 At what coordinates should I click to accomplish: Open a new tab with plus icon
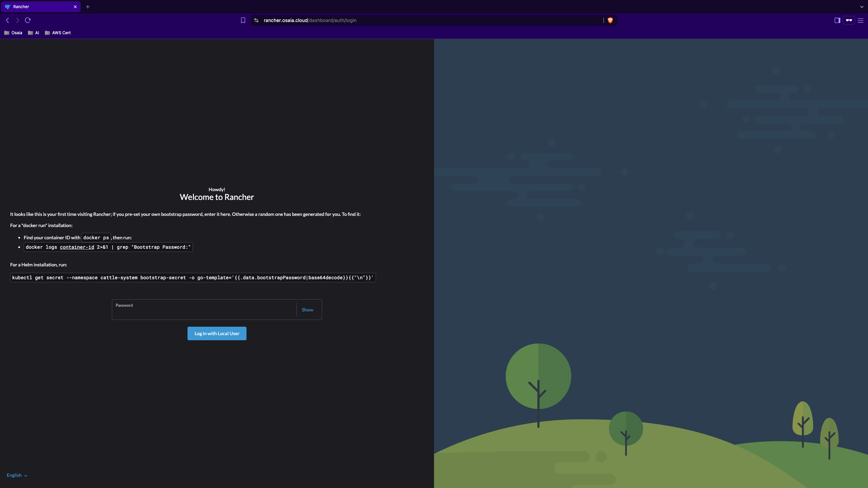88,7
